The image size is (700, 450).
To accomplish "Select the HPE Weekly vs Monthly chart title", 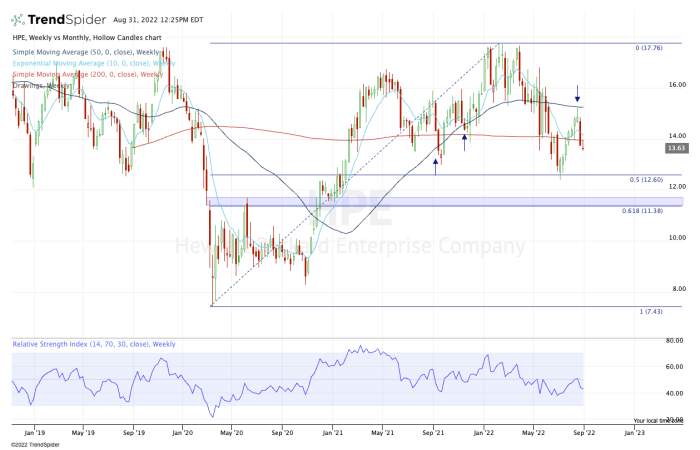I will pyautogui.click(x=87, y=38).
